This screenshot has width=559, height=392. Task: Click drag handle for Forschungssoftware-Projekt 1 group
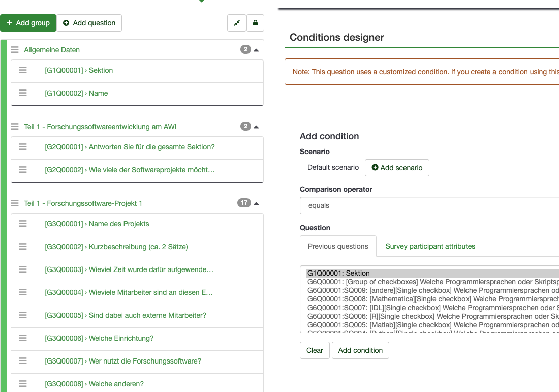(x=14, y=203)
